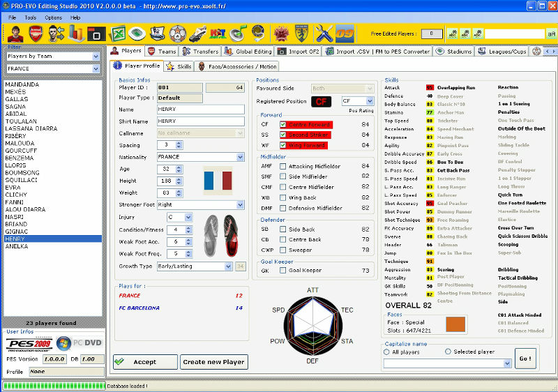Screen dimensions: 558x392
Task: Open the Nationality dropdown
Action: click(240, 157)
